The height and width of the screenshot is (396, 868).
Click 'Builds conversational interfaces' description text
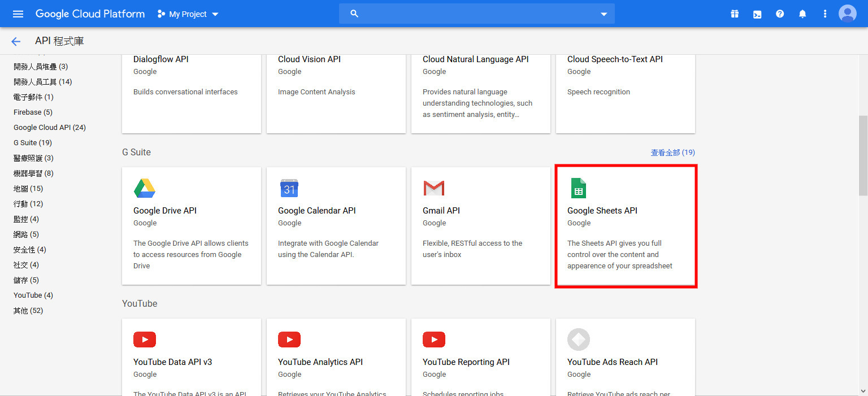click(185, 92)
